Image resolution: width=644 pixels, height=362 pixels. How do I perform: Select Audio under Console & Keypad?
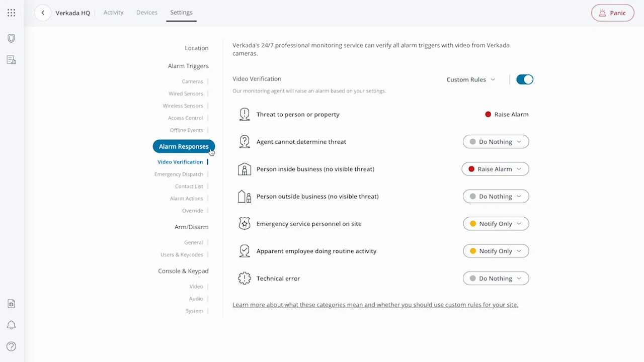click(x=196, y=299)
